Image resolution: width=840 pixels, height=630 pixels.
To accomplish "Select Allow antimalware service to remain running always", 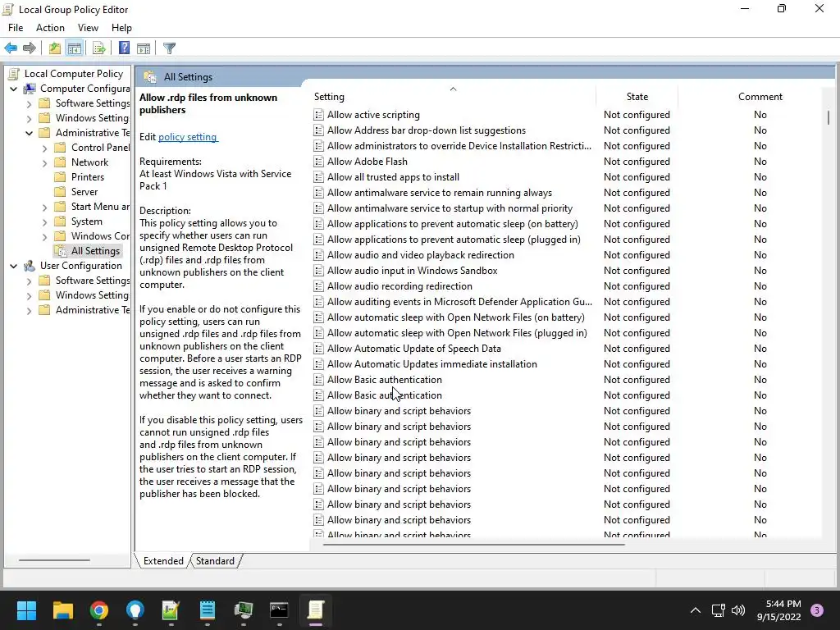I will (440, 192).
